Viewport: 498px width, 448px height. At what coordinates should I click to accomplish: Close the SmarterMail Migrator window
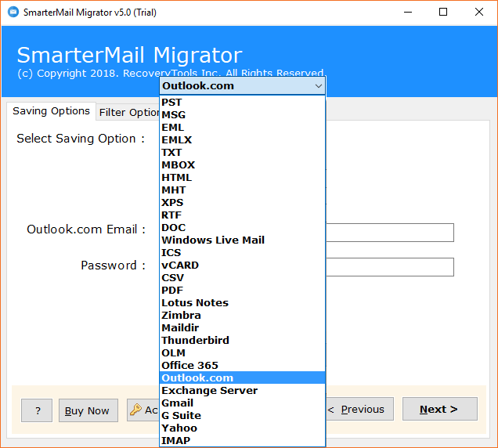point(479,12)
